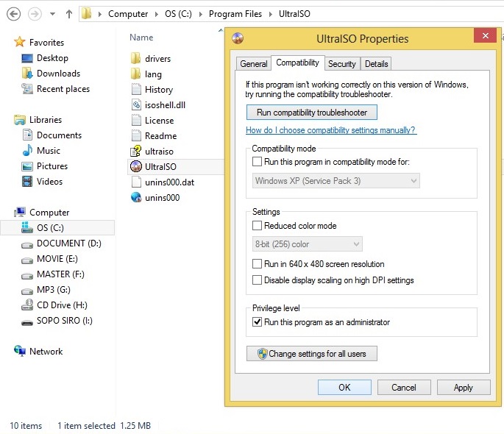Select the unins000 uninstaller icon
Screen dimensions: 504x434
pyautogui.click(x=136, y=197)
